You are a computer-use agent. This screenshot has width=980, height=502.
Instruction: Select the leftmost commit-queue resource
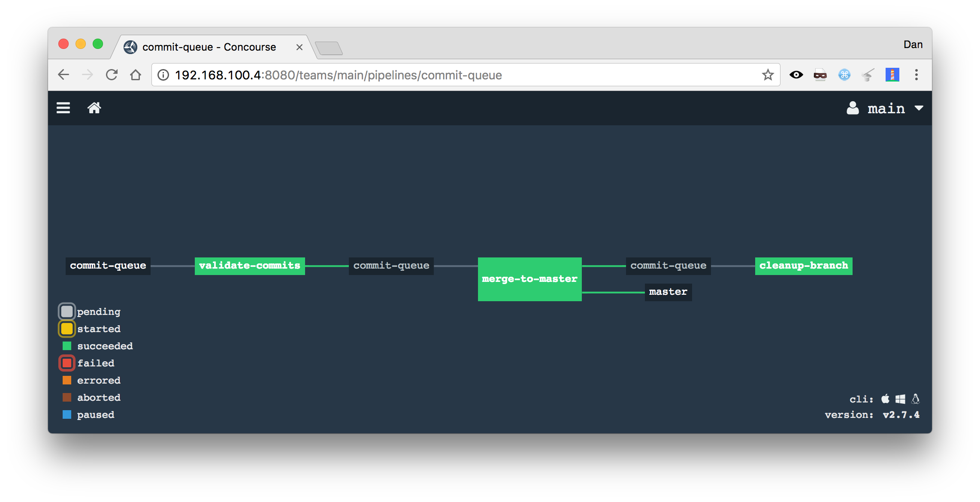(x=108, y=266)
